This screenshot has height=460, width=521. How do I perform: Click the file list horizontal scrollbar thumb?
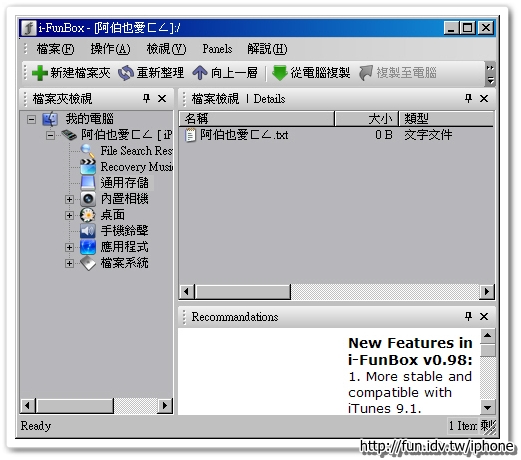(x=243, y=292)
